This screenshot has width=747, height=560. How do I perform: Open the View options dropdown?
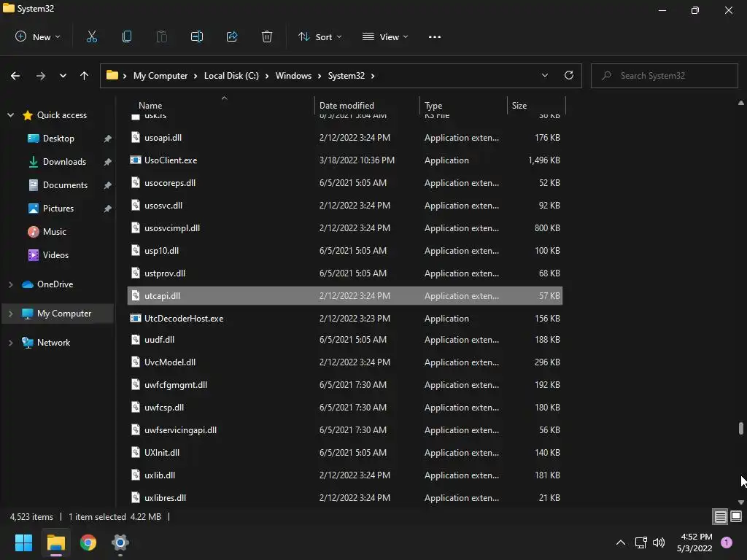[x=385, y=36]
